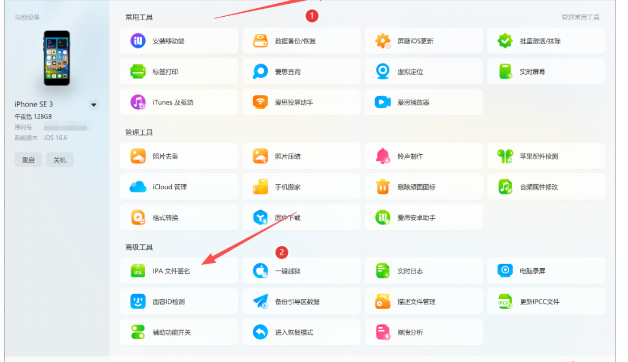This screenshot has width=628, height=362.
Task: Open the 手机搬家 phone transfer tool
Action: [x=301, y=187]
